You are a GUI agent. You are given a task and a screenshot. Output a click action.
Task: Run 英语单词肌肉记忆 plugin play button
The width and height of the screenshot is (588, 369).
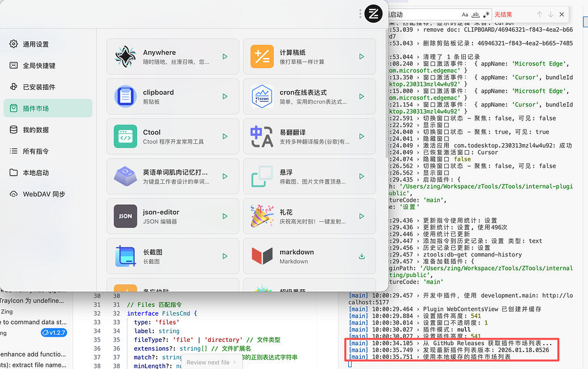pyautogui.click(x=225, y=176)
